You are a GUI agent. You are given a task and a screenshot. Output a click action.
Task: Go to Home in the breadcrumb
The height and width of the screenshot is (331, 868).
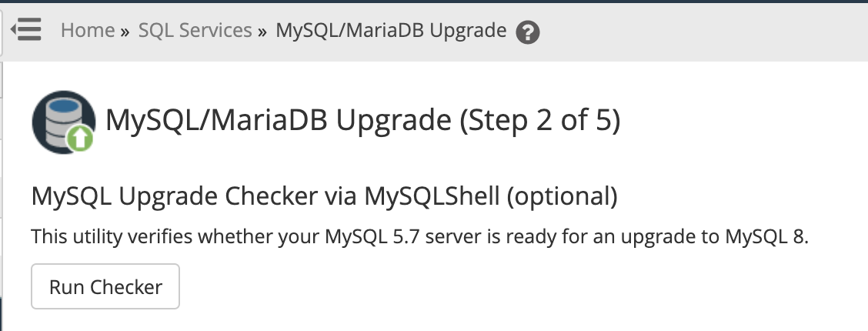88,31
